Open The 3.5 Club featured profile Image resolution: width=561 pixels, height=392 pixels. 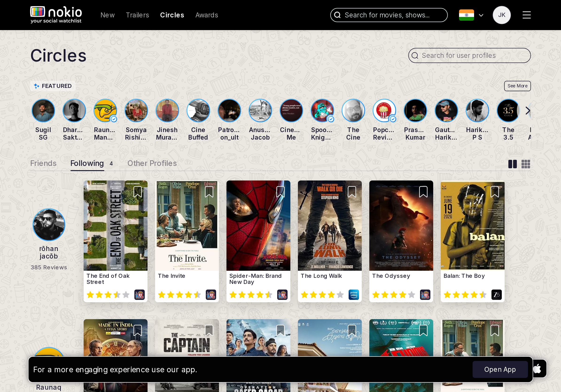click(x=508, y=110)
